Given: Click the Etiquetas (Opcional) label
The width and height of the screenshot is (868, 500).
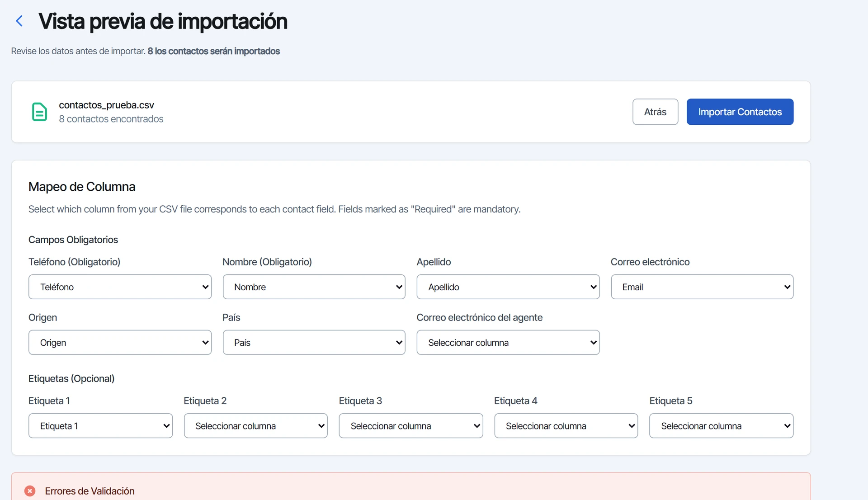Looking at the screenshot, I should (71, 378).
